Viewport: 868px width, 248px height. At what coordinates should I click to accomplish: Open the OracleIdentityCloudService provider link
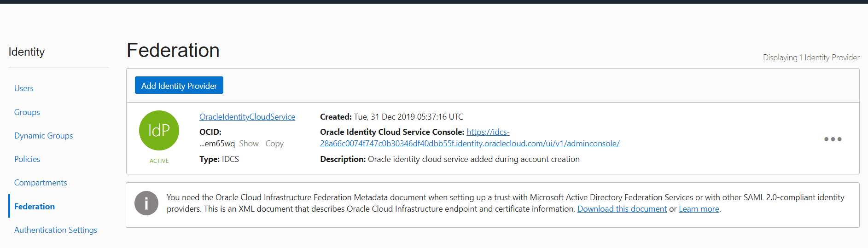coord(247,117)
